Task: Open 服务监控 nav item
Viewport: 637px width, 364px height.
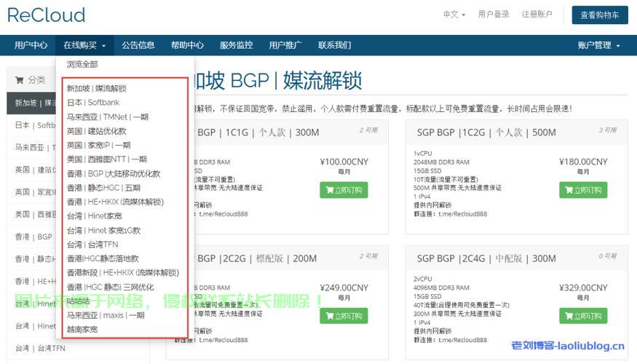Action: click(237, 45)
